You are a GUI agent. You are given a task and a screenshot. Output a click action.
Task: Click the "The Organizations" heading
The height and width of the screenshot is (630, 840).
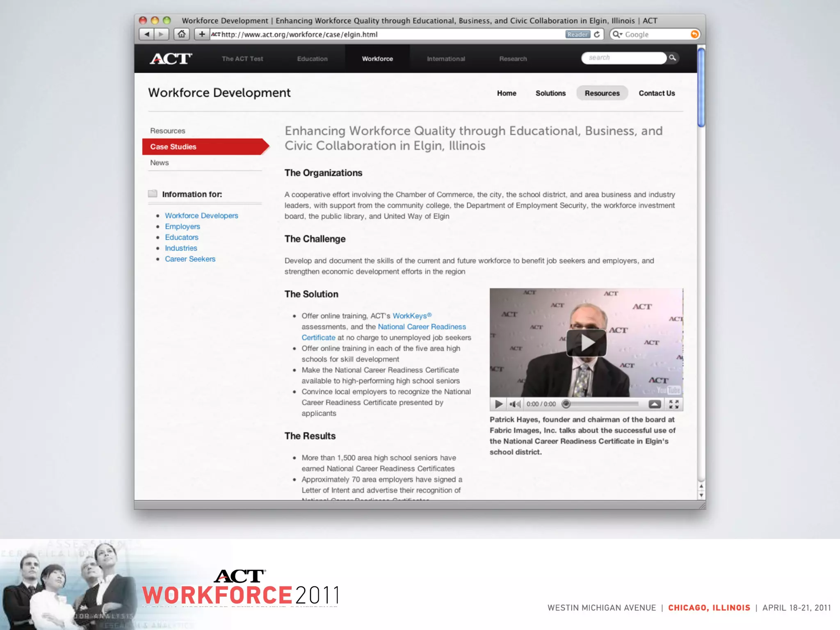coord(323,173)
